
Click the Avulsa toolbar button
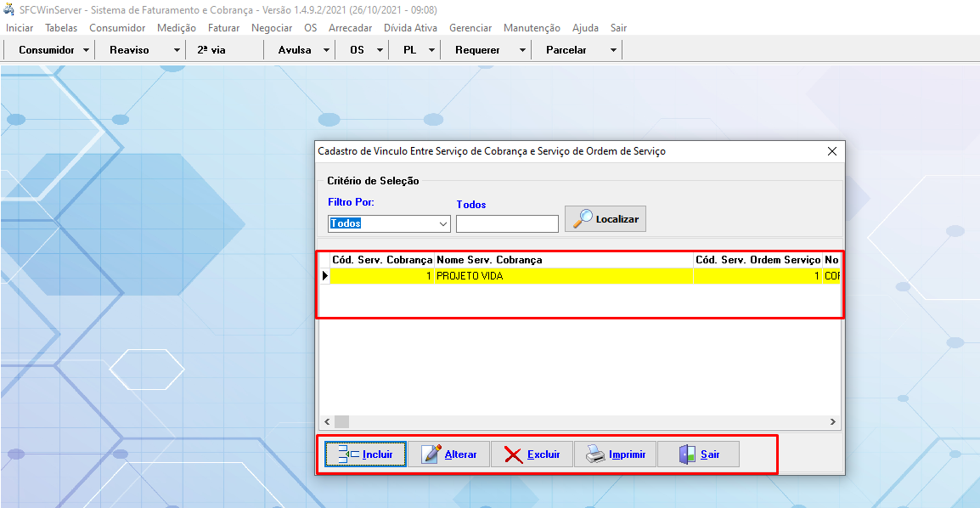tap(295, 50)
